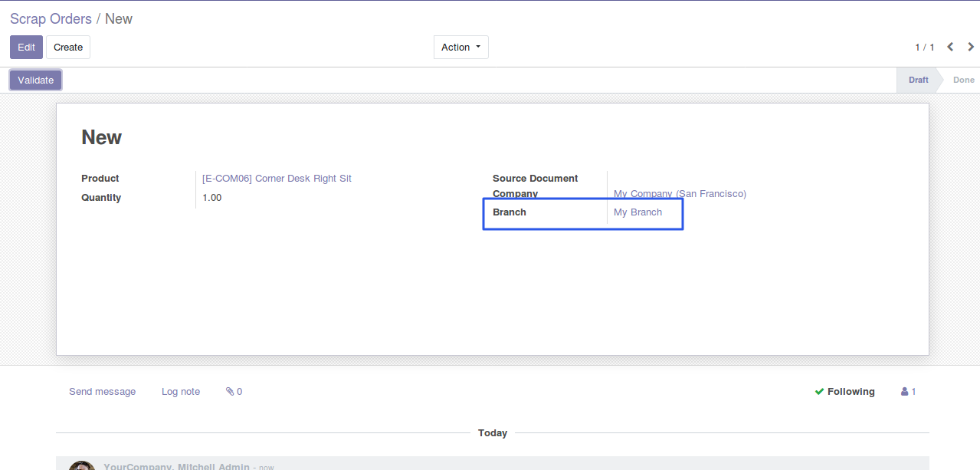The height and width of the screenshot is (470, 980).
Task: Click the quantity value 1.00
Action: point(211,197)
